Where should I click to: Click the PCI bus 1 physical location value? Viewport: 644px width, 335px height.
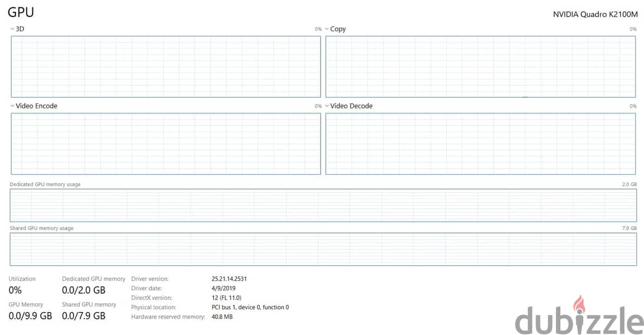pos(250,307)
